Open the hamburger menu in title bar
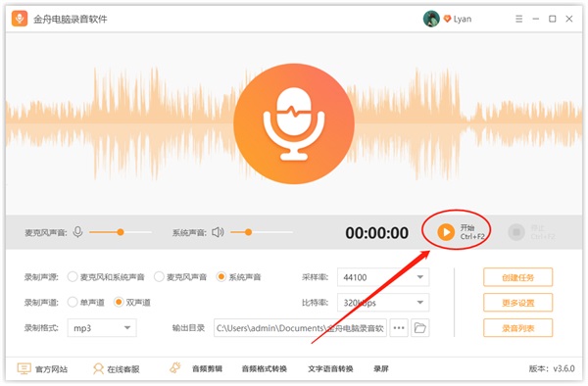The image size is (588, 386). pyautogui.click(x=519, y=19)
